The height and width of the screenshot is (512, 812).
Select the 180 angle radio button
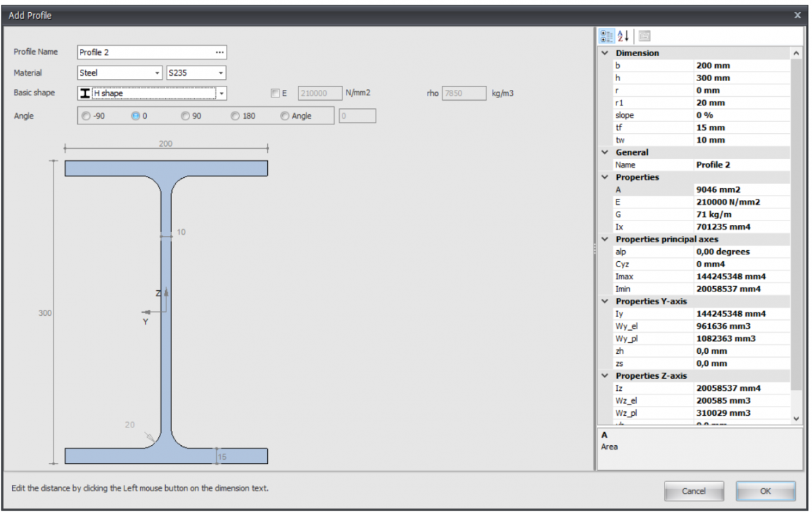pyautogui.click(x=236, y=116)
